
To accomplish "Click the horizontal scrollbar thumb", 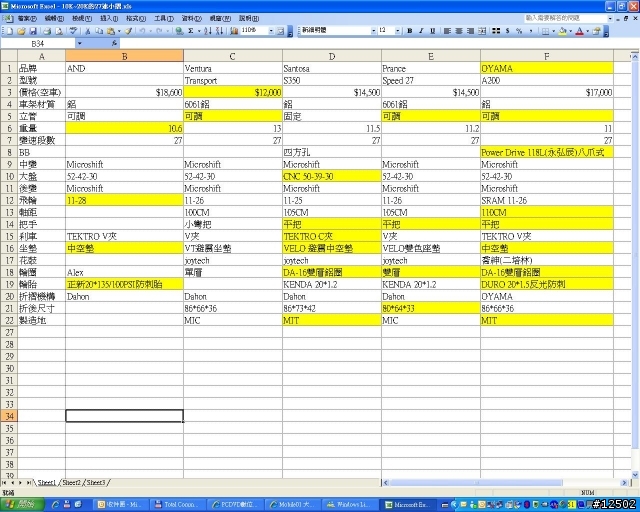I will [x=476, y=483].
